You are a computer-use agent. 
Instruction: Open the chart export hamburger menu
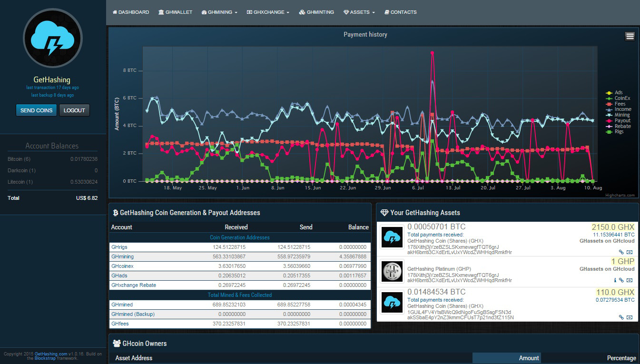click(x=630, y=36)
